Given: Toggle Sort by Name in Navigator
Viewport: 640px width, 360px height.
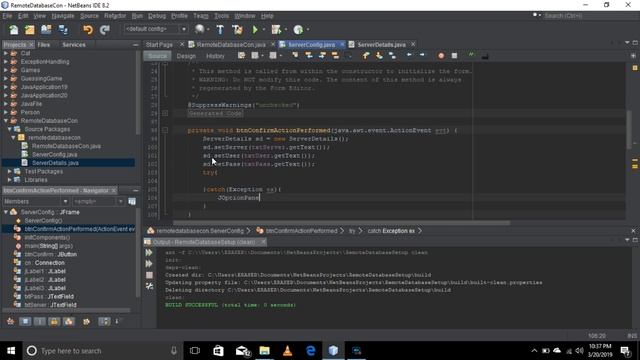Looking at the screenshot, I should pos(104,322).
